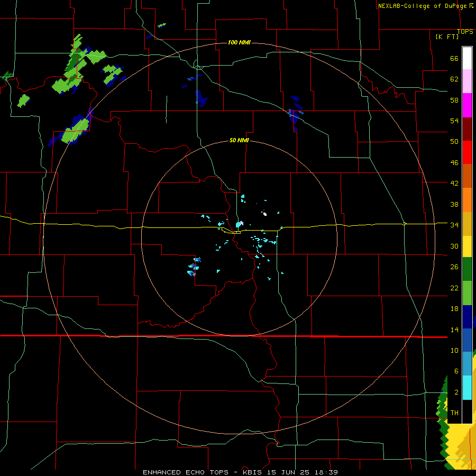
Task: Click the '50 NMI' range ring label
Action: pyautogui.click(x=239, y=140)
